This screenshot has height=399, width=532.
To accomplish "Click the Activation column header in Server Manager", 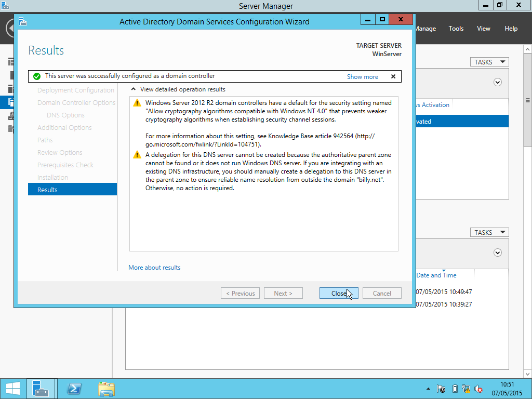I will pyautogui.click(x=433, y=105).
